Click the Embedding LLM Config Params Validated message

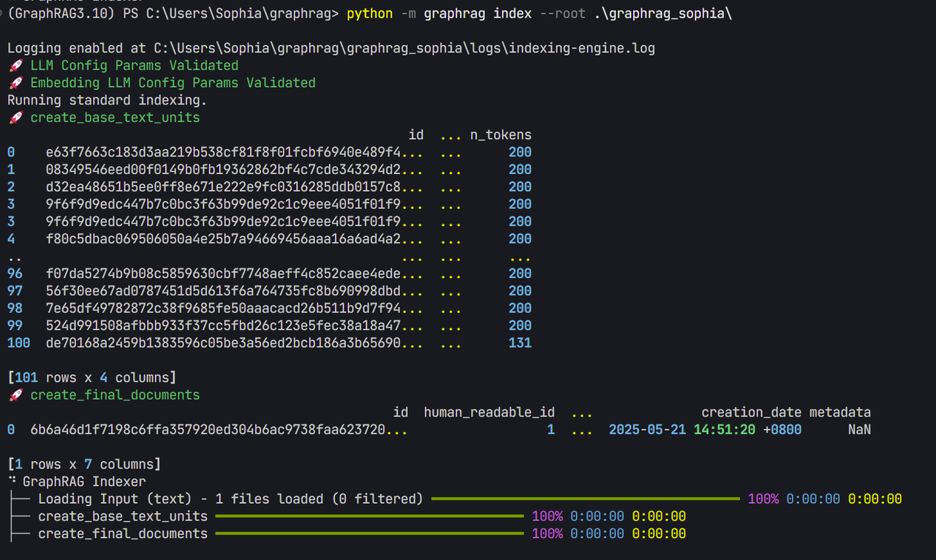coord(173,83)
